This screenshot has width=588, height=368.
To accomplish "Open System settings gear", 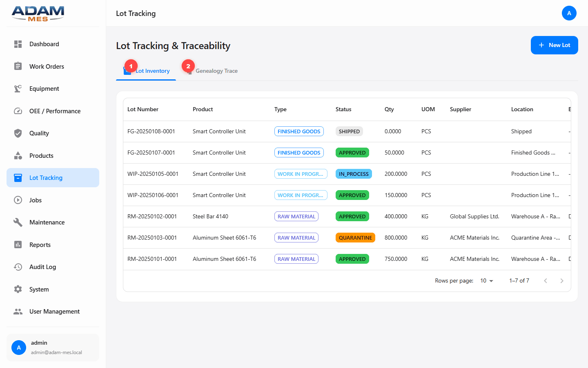I will 18,289.
